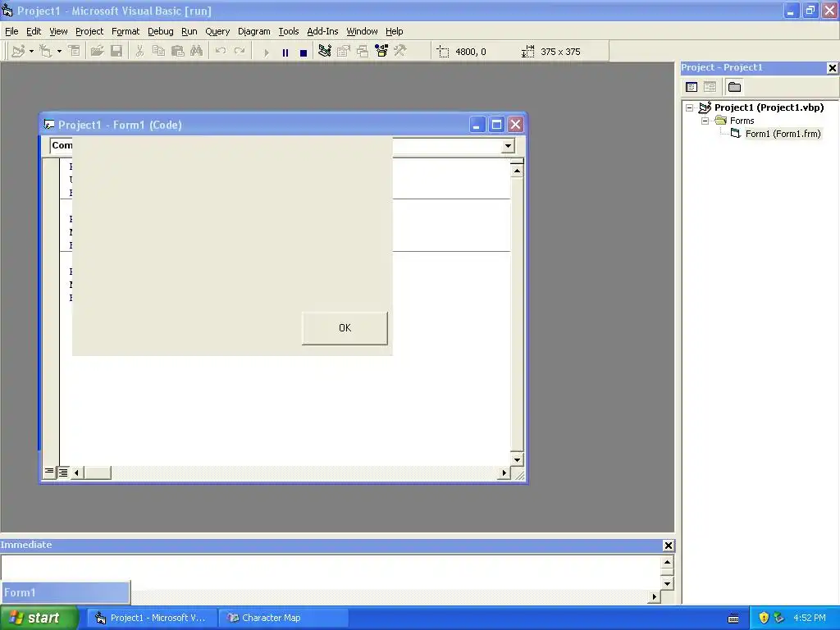
Task: Close the Immediate window panel
Action: pyautogui.click(x=668, y=546)
